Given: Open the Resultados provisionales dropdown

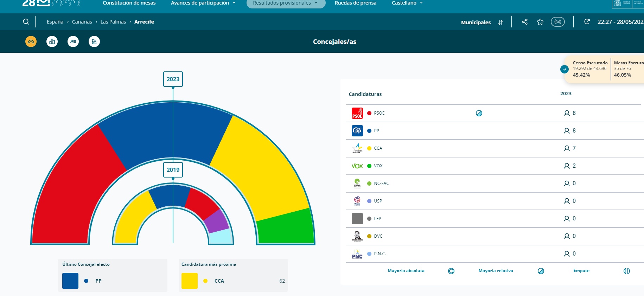Looking at the screenshot, I should [286, 3].
